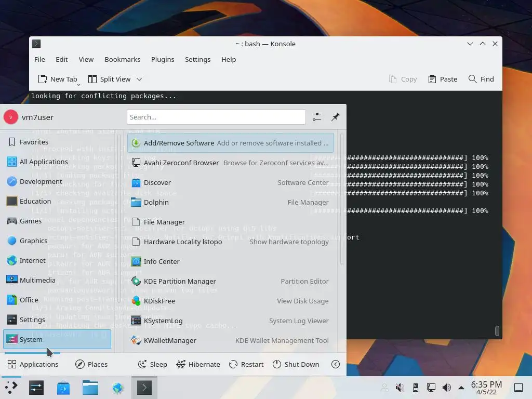Screen dimensions: 532x399
Task: Open launcher configure settings icon
Action: point(317,117)
